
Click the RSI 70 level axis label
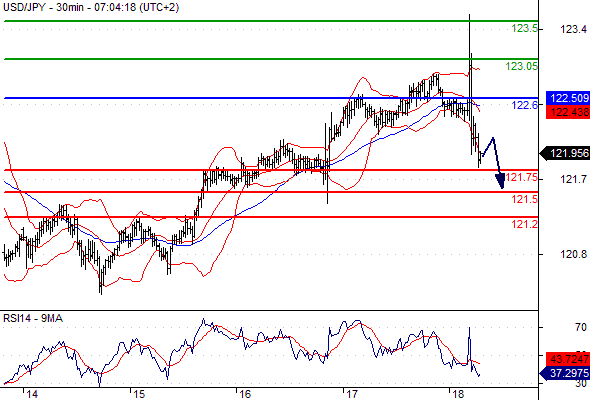coord(581,327)
